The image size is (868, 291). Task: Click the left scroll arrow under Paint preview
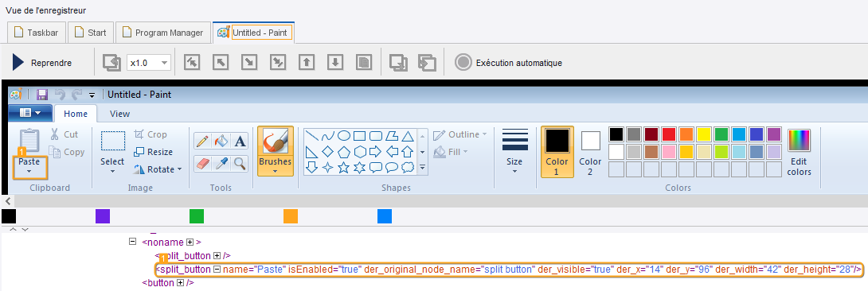8,201
